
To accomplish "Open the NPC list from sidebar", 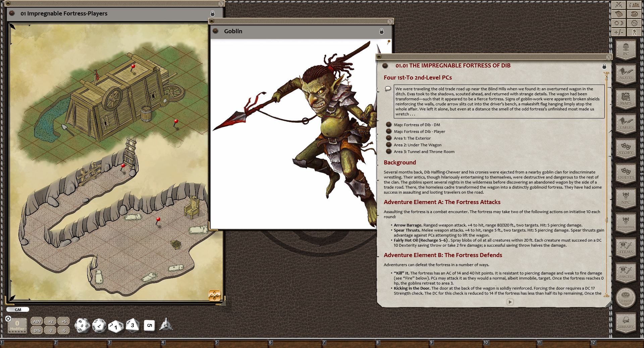I will click(x=626, y=198).
